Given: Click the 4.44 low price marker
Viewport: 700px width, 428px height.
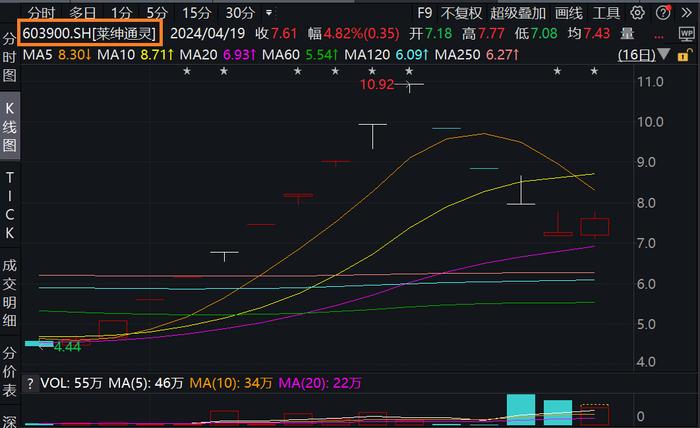Looking at the screenshot, I should [x=67, y=347].
